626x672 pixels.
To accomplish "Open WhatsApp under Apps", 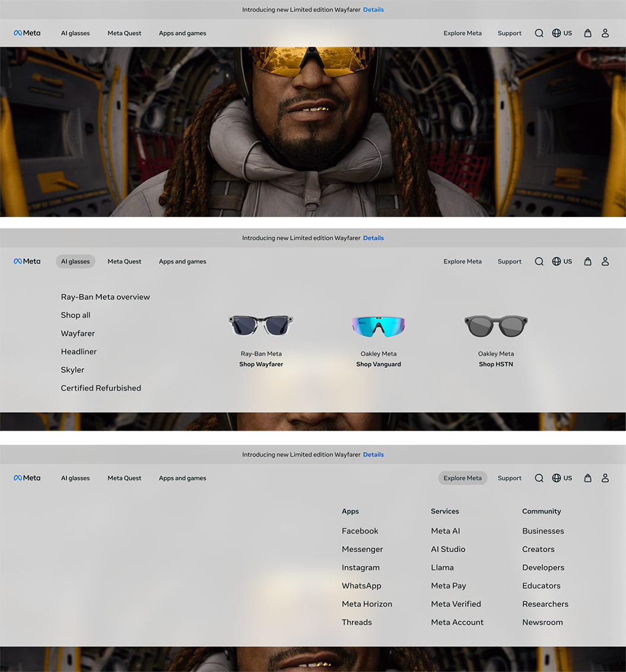I will [361, 585].
